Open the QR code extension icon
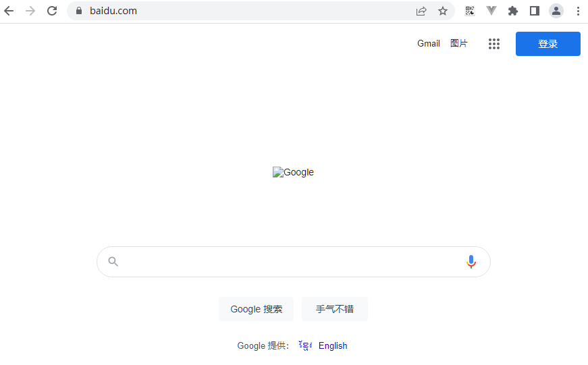This screenshot has height=365, width=588. (469, 11)
